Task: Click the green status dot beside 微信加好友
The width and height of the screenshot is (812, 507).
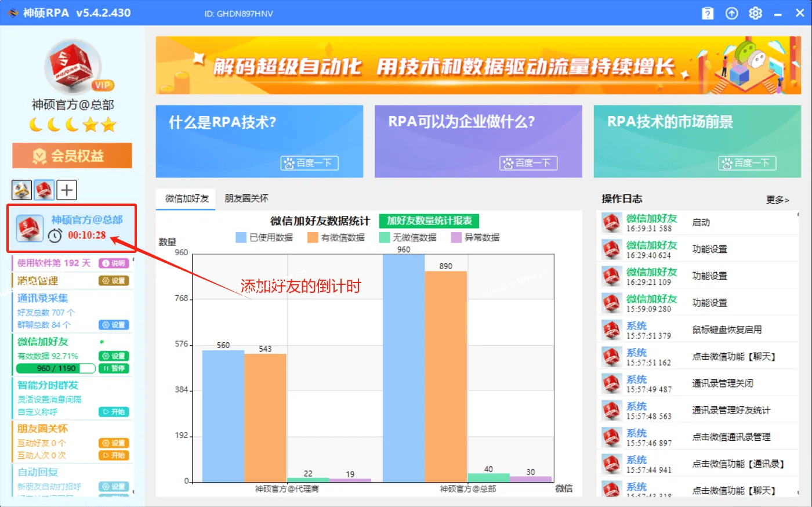Action: point(102,342)
